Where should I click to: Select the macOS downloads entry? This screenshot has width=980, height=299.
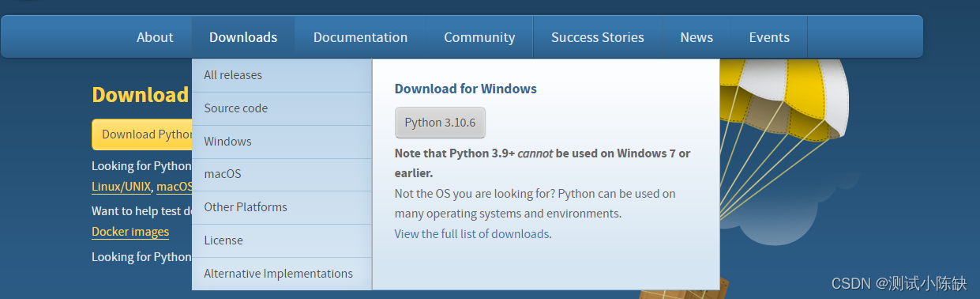282,174
